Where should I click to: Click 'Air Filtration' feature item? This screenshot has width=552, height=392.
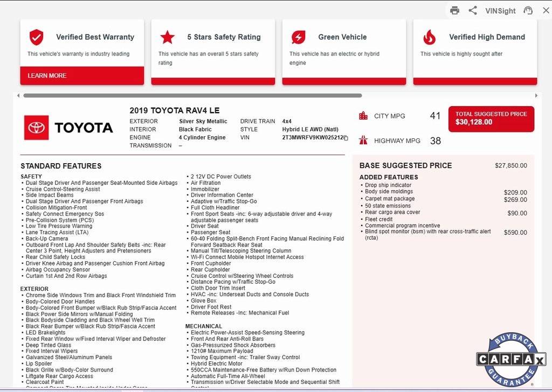[205, 183]
